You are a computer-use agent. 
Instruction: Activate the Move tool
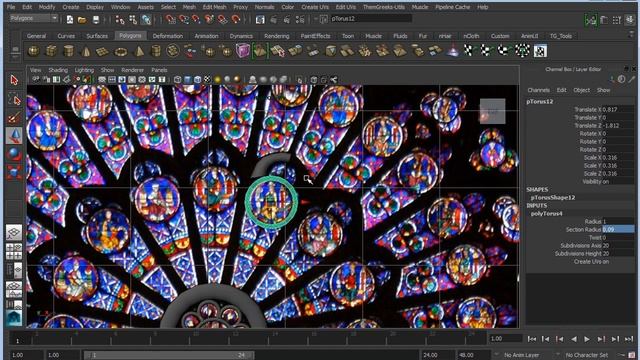tap(14, 136)
